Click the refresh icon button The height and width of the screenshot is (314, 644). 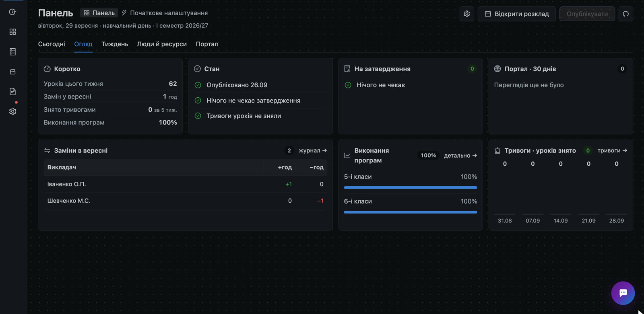click(625, 14)
